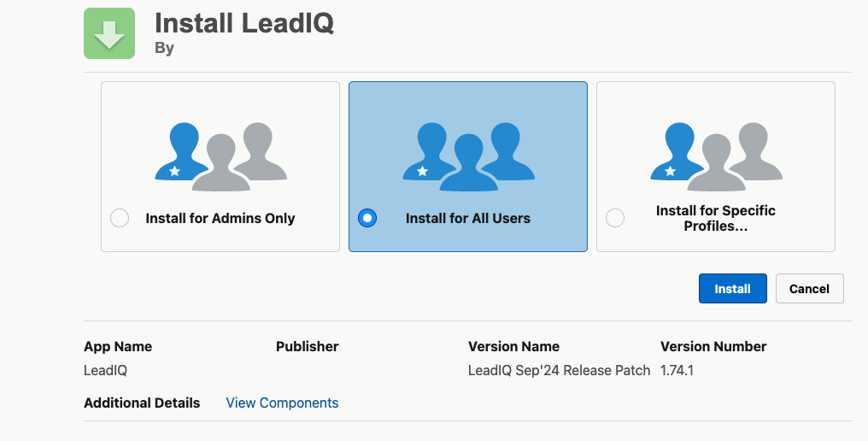
Task: Click the Specific Profiles people icon
Action: [x=716, y=156]
